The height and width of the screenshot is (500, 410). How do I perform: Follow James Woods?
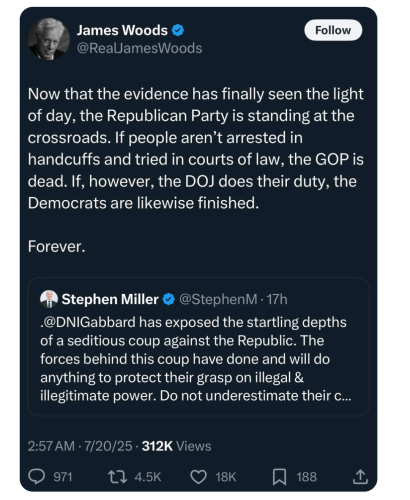click(333, 30)
